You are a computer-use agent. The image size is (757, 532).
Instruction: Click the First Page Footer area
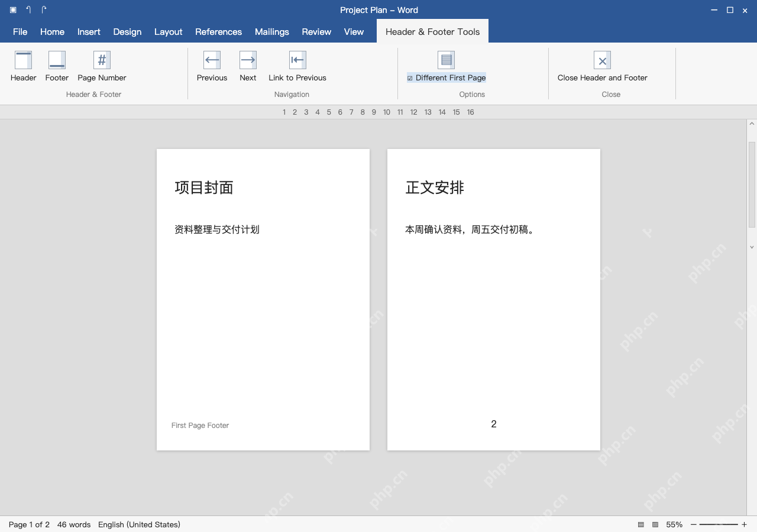[200, 425]
